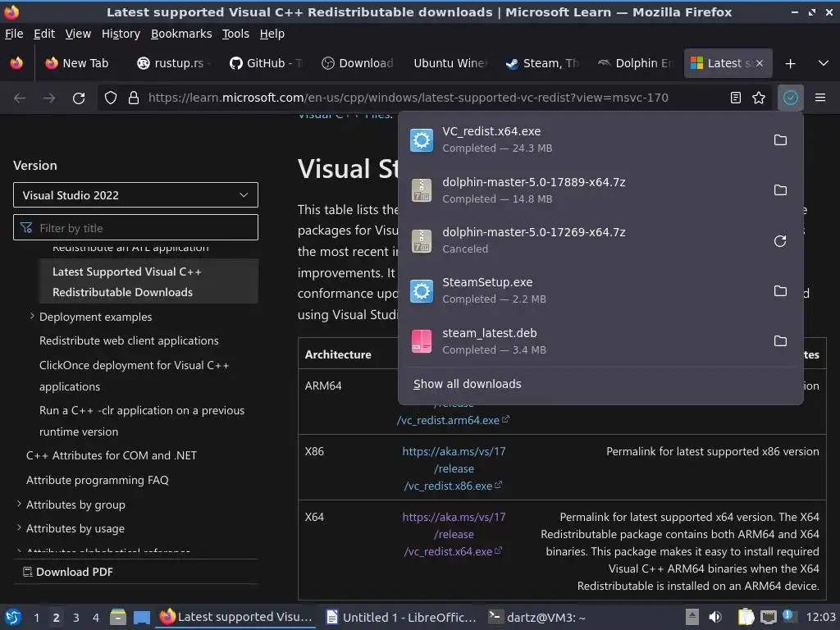
Task: Go back to previous page
Action: tap(20, 98)
